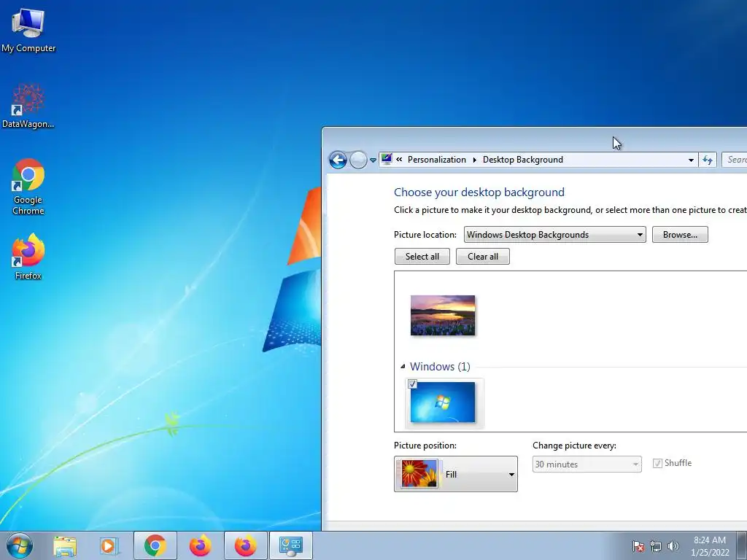Image resolution: width=747 pixels, height=560 pixels.
Task: Open the Picture location dropdown
Action: (x=555, y=234)
